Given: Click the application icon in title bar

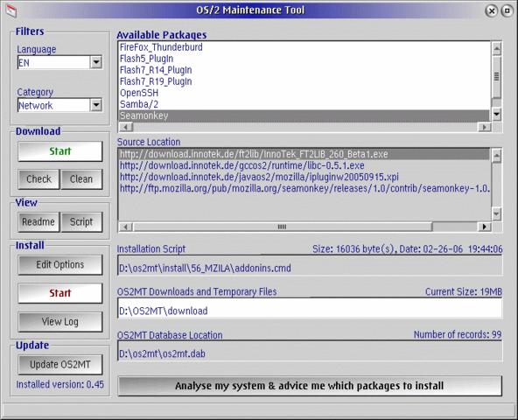Looking at the screenshot, I should point(10,10).
